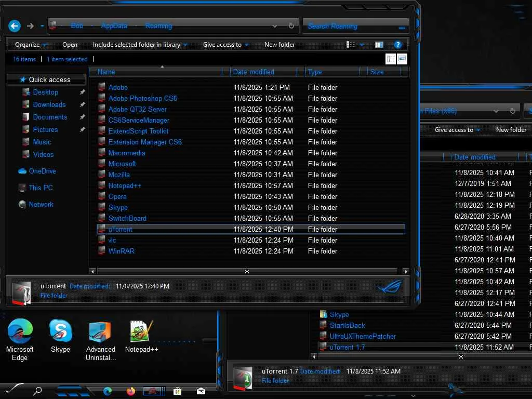Click the Notepad++ folder icon in list
532x399 pixels.
pyautogui.click(x=102, y=185)
